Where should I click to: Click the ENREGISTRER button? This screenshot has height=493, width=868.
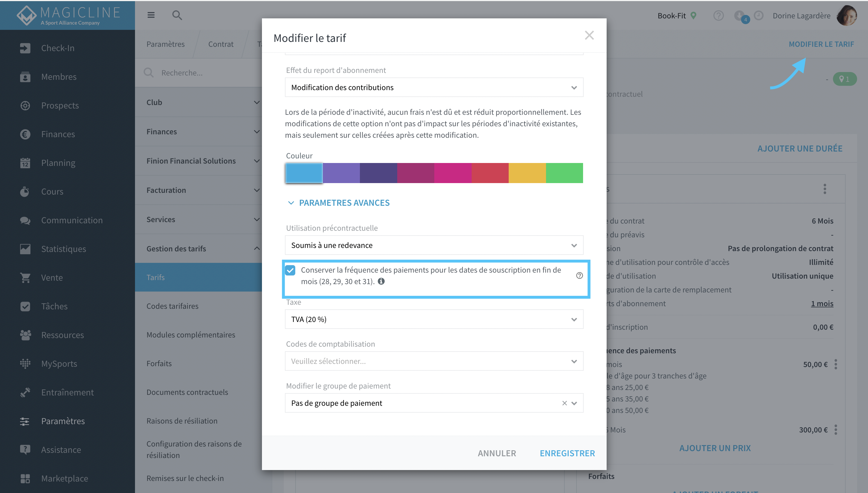[x=567, y=453]
